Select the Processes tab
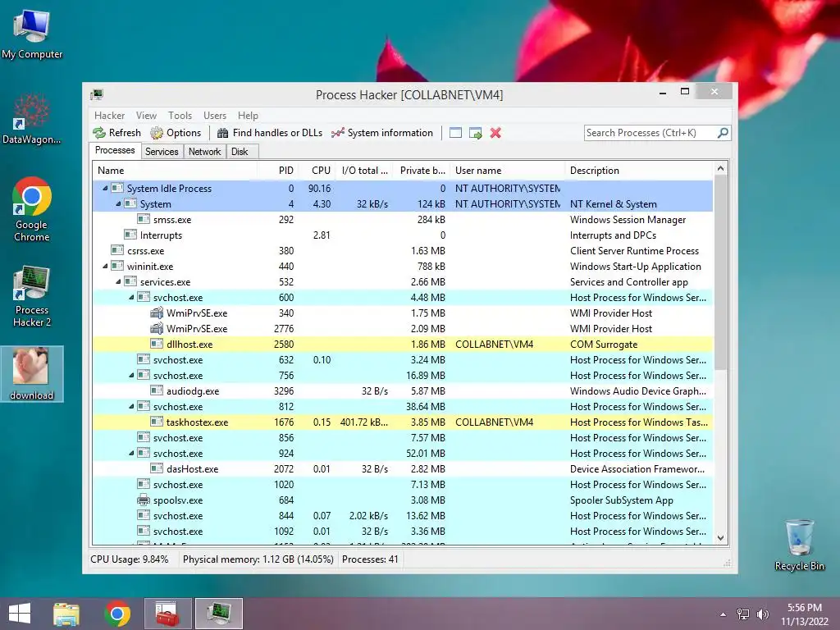The image size is (840, 630). pyautogui.click(x=115, y=151)
